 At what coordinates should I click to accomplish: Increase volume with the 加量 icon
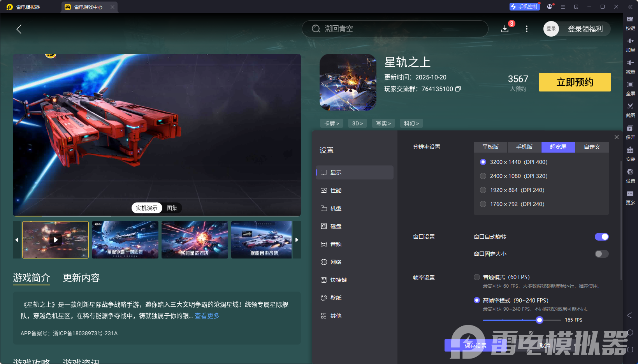point(630,45)
